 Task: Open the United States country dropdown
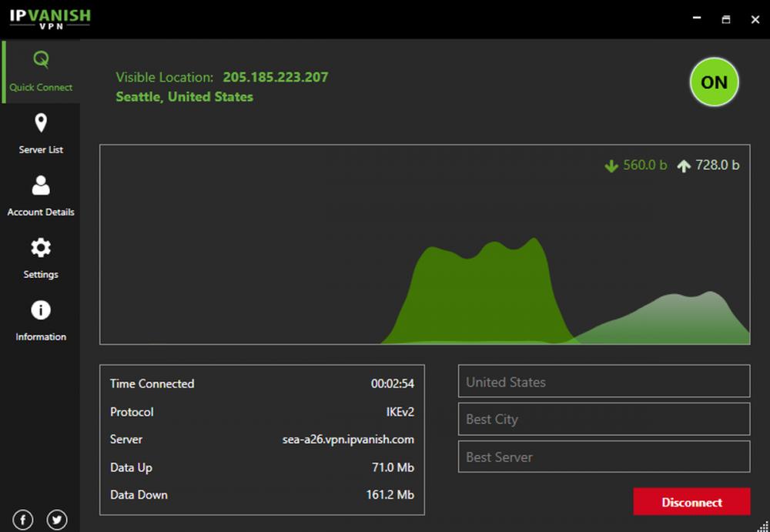604,381
